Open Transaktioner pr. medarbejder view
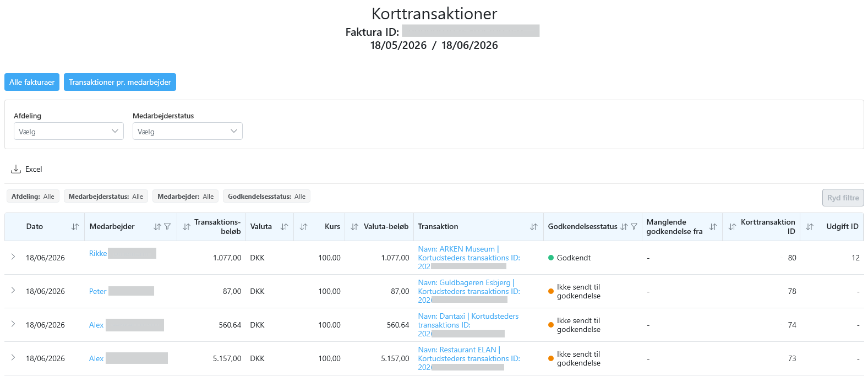This screenshot has width=868, height=376. [120, 82]
